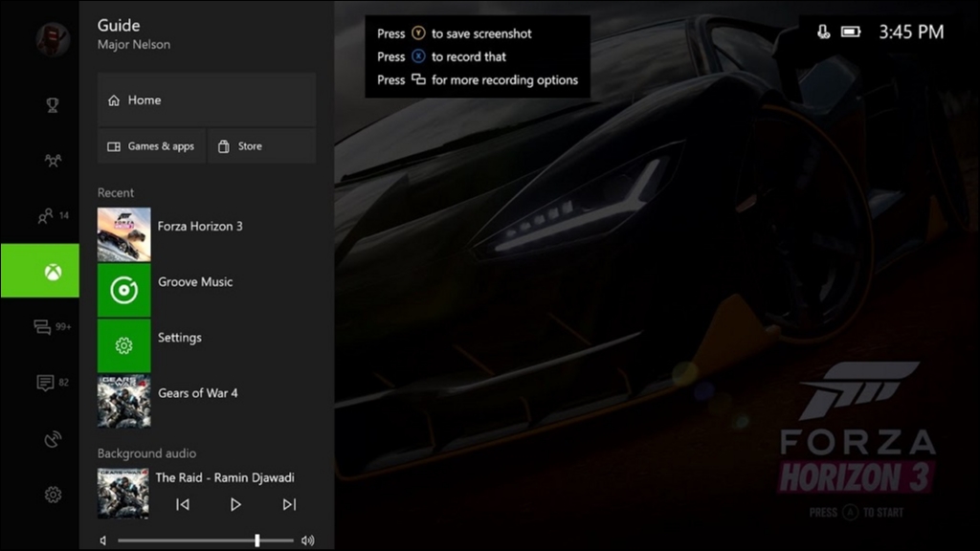
Task: Open Groove Music from Recent
Action: point(207,290)
